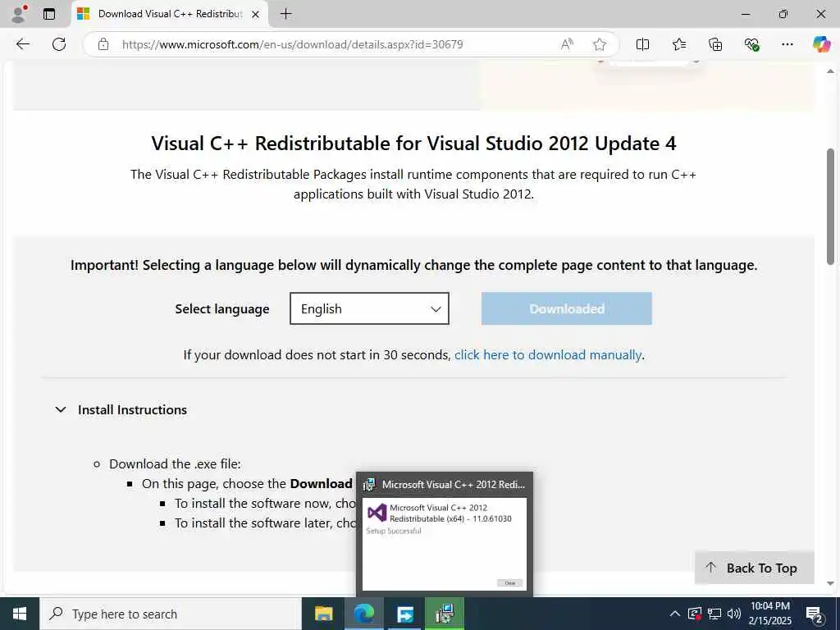Viewport: 840px width, 630px height.
Task: Open a new browser tab
Action: pyautogui.click(x=286, y=14)
